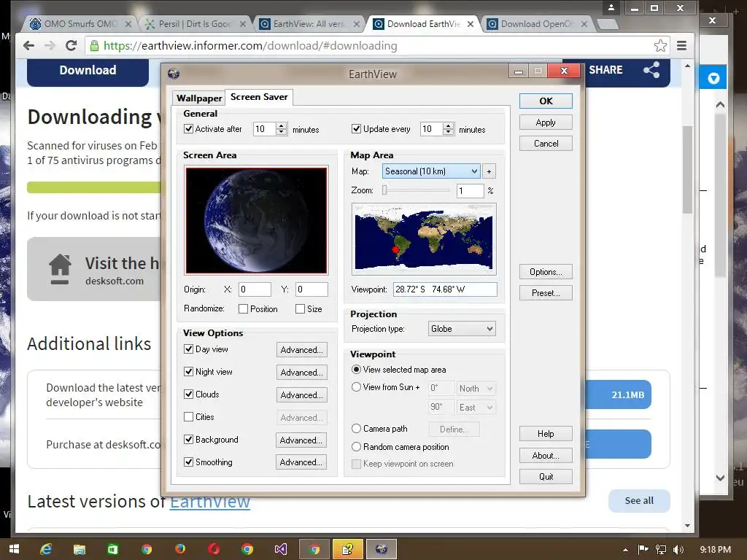This screenshot has height=560, width=747.
Task: Switch to the Wallpaper tab
Action: click(x=199, y=98)
